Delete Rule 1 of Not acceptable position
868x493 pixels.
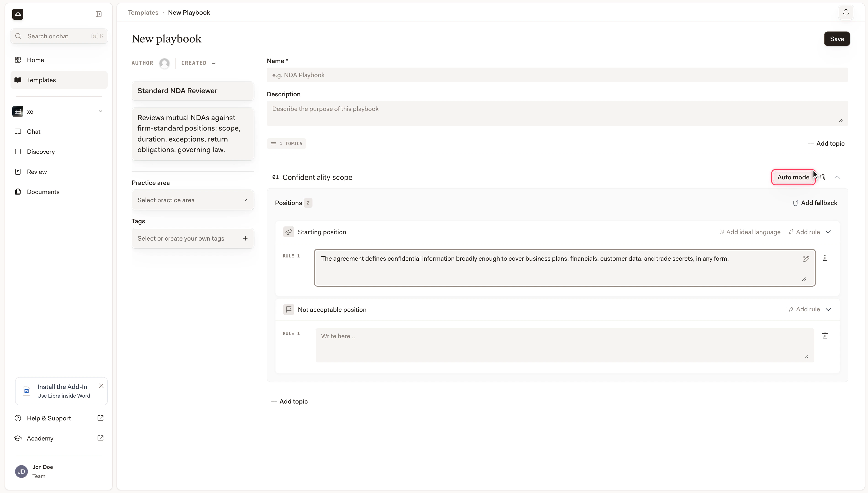(x=825, y=336)
